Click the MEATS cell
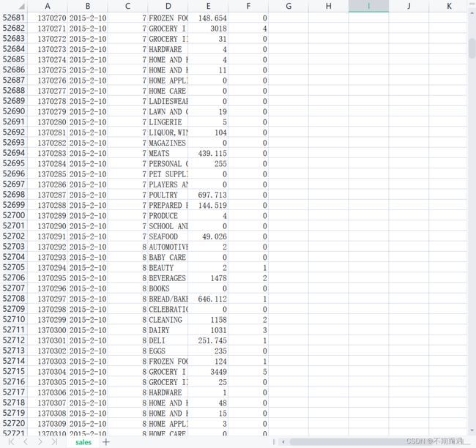This screenshot has height=448, width=476. [x=168, y=153]
